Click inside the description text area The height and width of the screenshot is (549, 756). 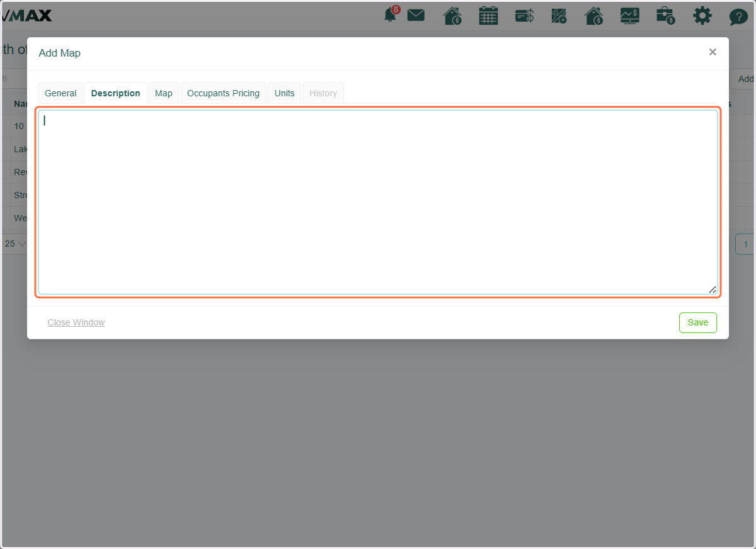[378, 202]
